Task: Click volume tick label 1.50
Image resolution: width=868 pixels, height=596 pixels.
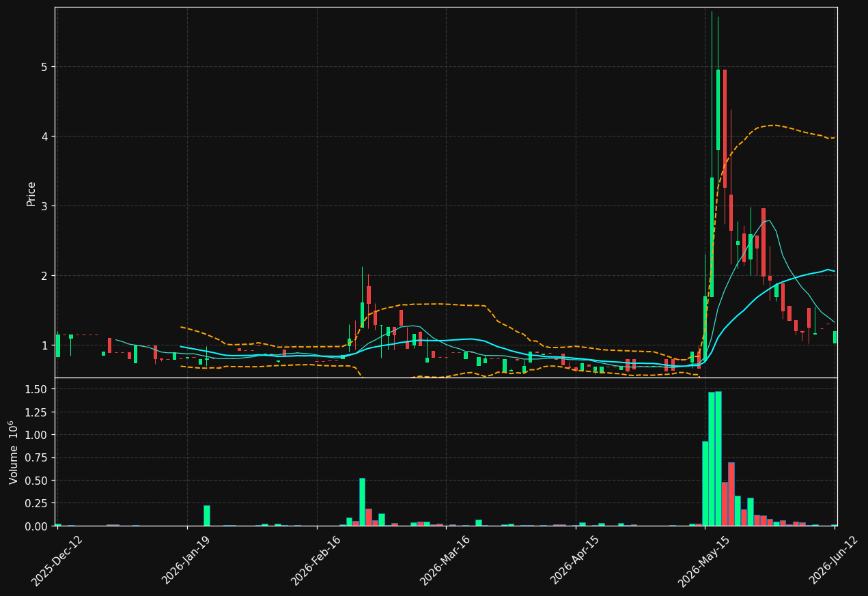Action: 37,389
